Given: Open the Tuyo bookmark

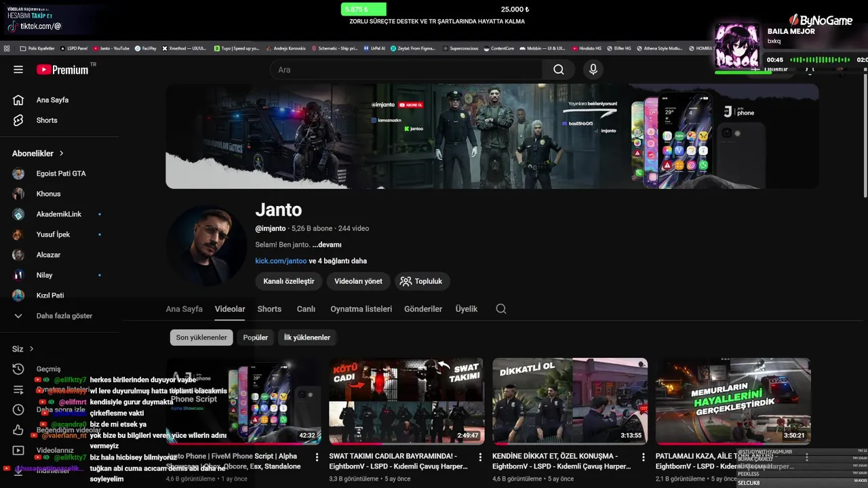Looking at the screenshot, I should coord(237,49).
